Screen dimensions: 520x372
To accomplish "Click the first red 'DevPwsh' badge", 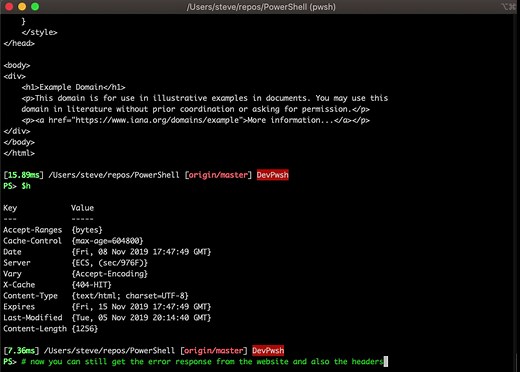I will (273, 175).
